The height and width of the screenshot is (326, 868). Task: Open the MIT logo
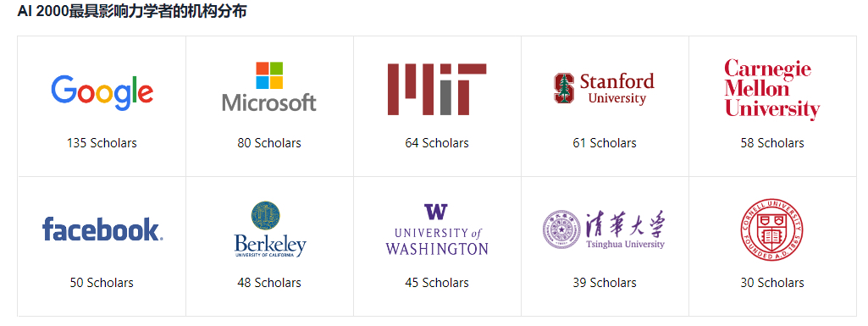tap(437, 89)
